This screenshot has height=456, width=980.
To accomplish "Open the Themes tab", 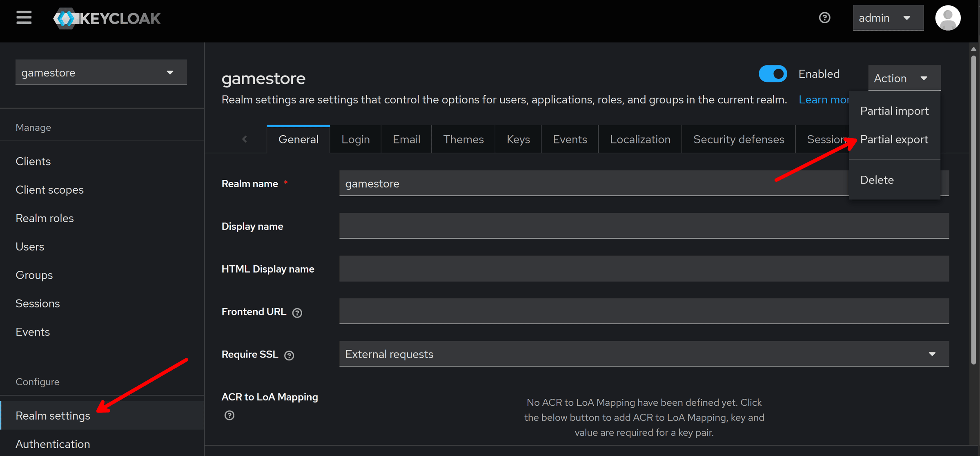I will [463, 139].
